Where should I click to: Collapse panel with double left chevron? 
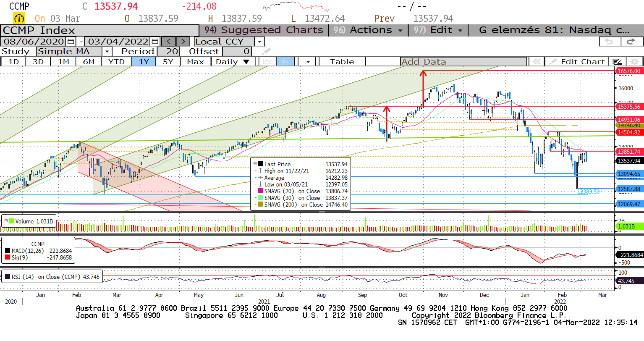pos(536,62)
